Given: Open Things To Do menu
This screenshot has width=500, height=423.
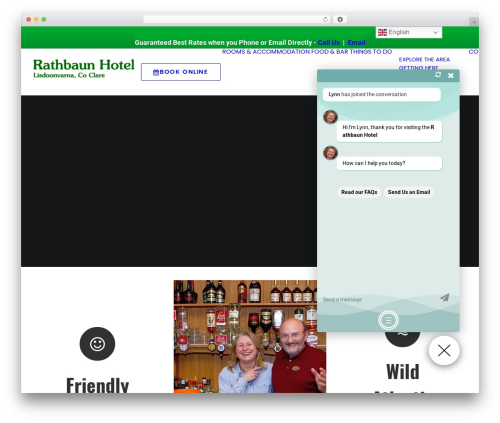Looking at the screenshot, I should pyautogui.click(x=371, y=52).
